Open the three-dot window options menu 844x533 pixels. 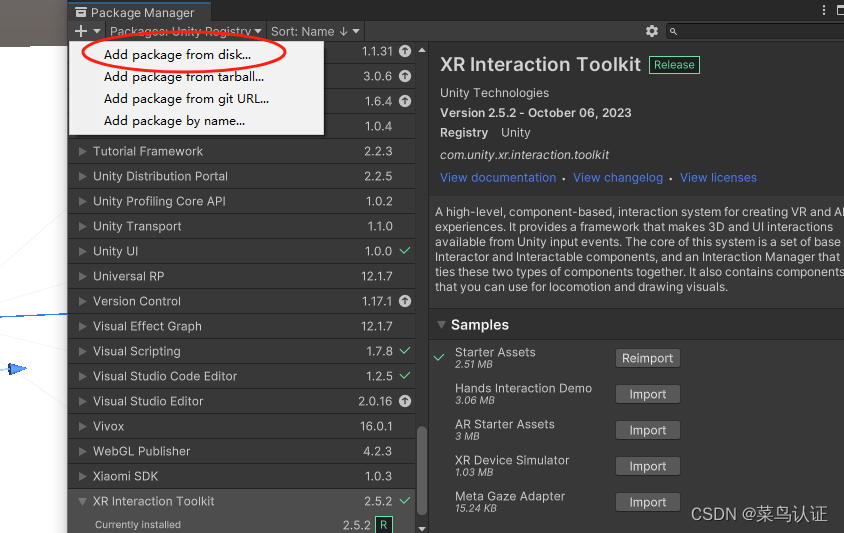pos(824,10)
